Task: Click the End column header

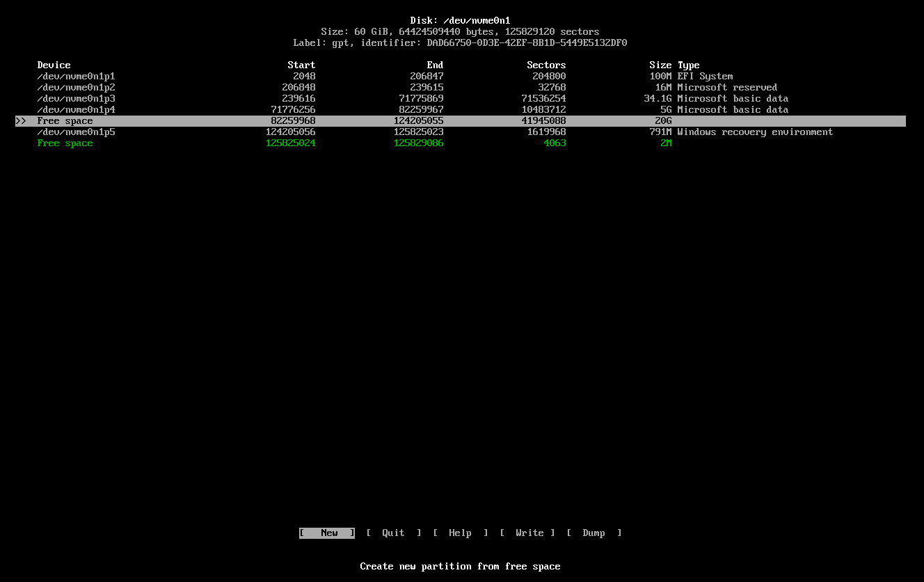Action: click(x=436, y=65)
